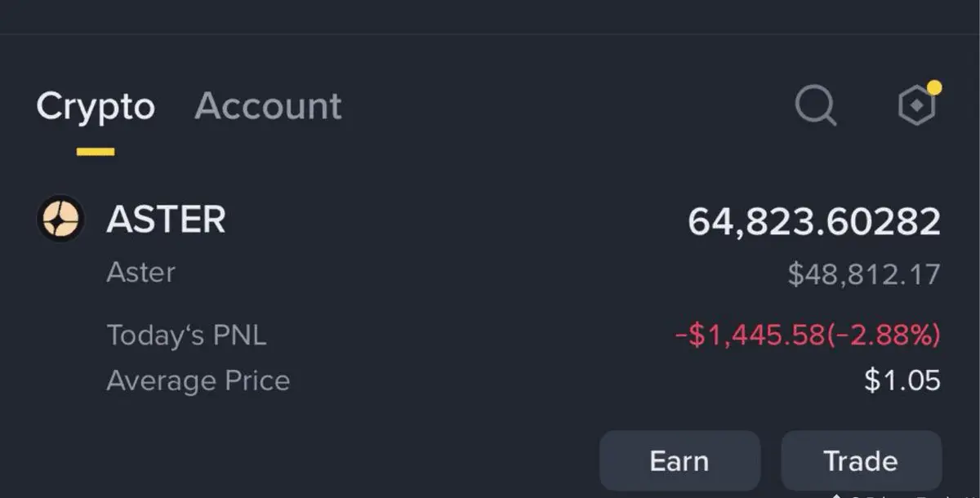Click the $1.05 average price value
The width and height of the screenshot is (980, 498).
pos(902,380)
